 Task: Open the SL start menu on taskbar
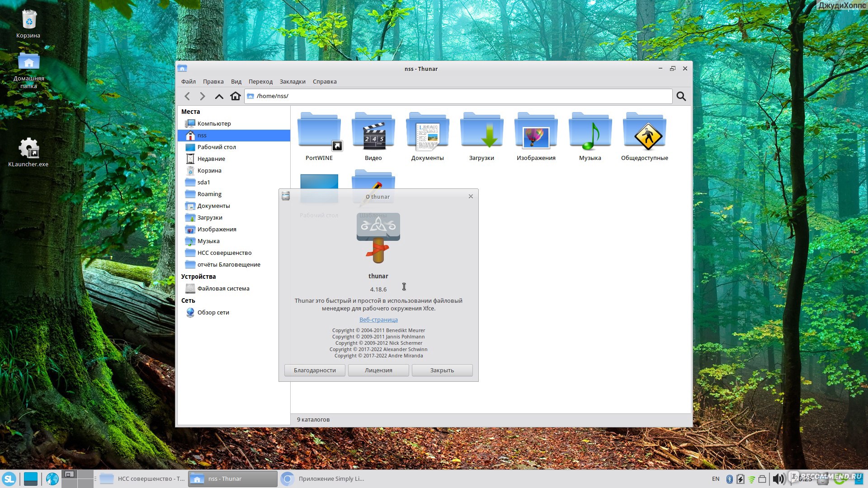[x=9, y=479]
